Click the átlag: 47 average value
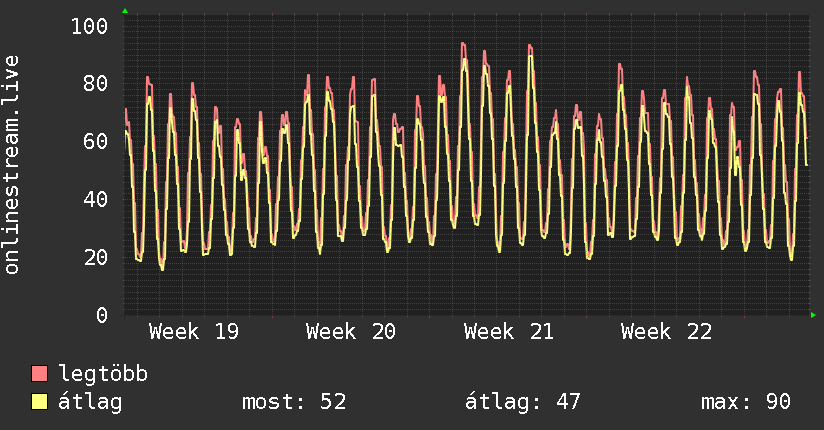 pos(523,402)
